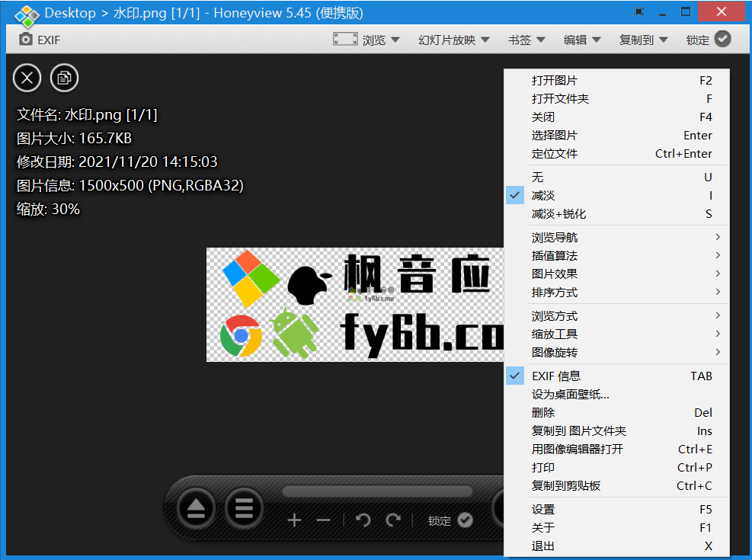Zoom out with the minus icon
The height and width of the screenshot is (560, 752).
324,520
